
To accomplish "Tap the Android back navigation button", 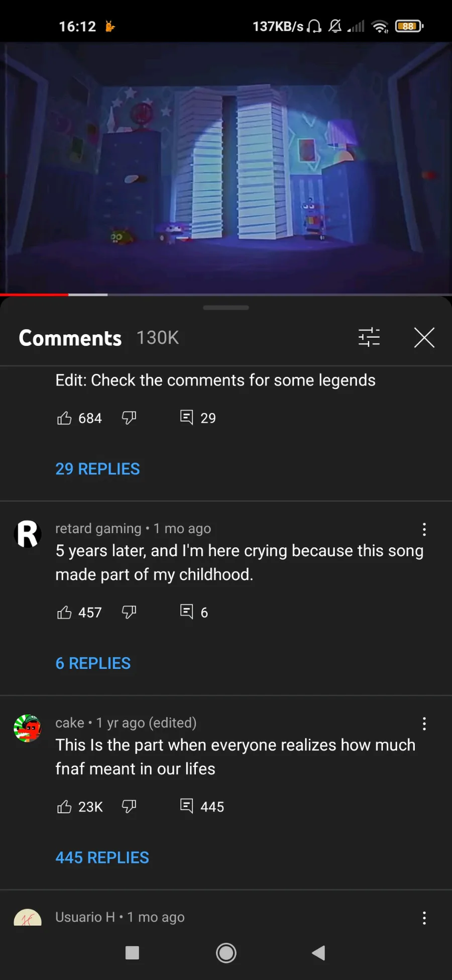I will 318,953.
